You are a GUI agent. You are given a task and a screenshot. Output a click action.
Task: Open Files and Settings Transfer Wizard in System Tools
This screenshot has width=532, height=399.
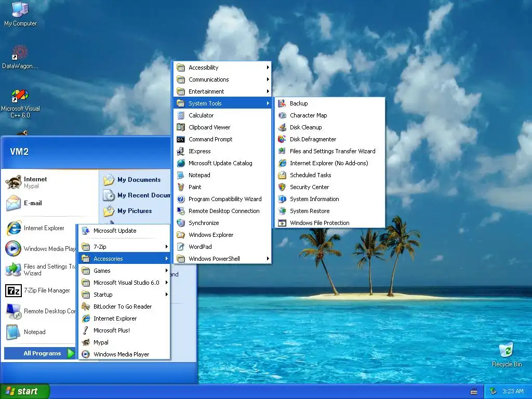click(329, 151)
